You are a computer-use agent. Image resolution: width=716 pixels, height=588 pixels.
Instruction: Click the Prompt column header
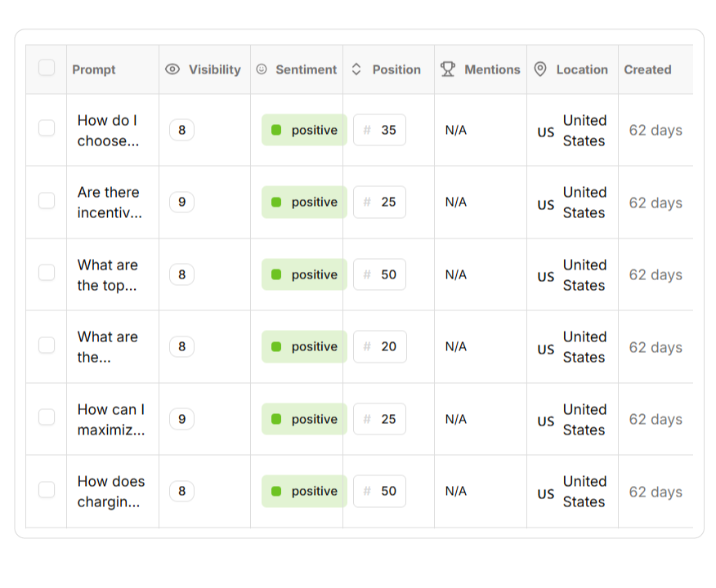click(94, 69)
